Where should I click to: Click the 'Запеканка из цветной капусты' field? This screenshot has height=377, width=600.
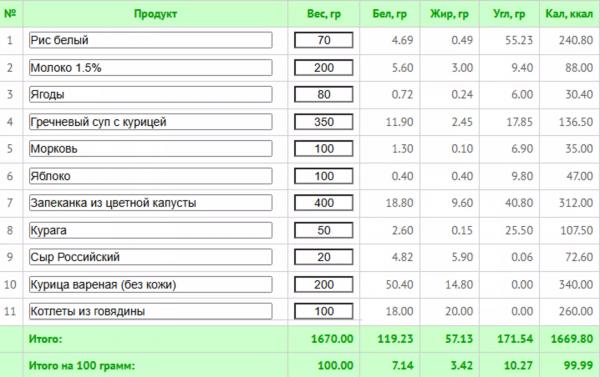click(150, 203)
